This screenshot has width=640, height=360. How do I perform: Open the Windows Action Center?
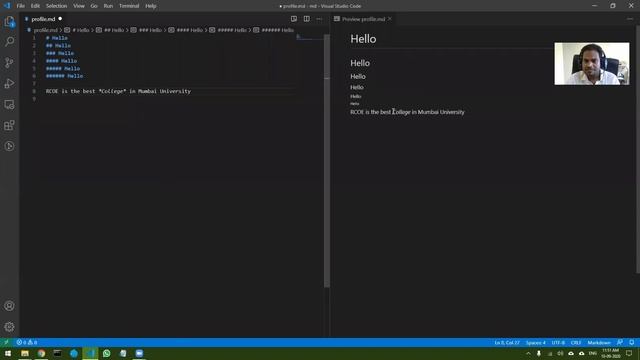pyautogui.click(x=629, y=353)
